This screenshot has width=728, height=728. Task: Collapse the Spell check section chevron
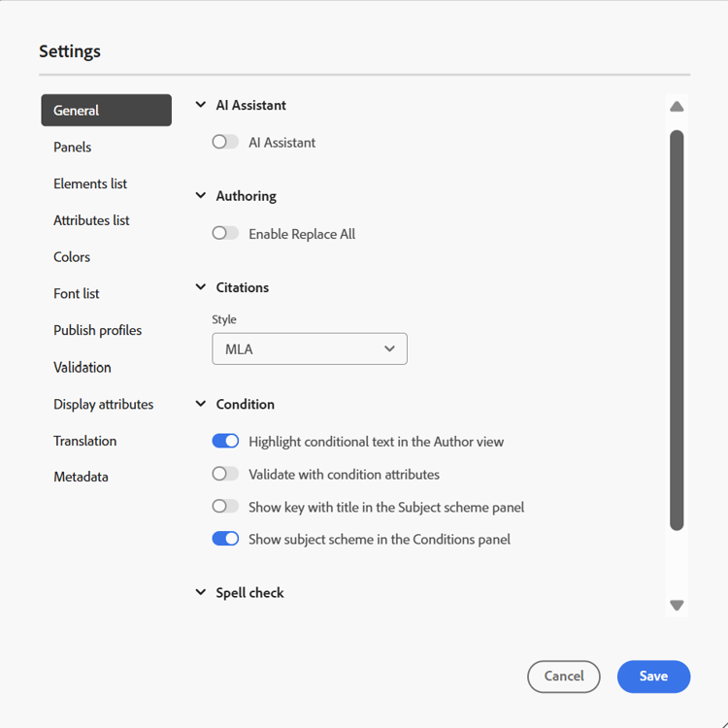[201, 592]
